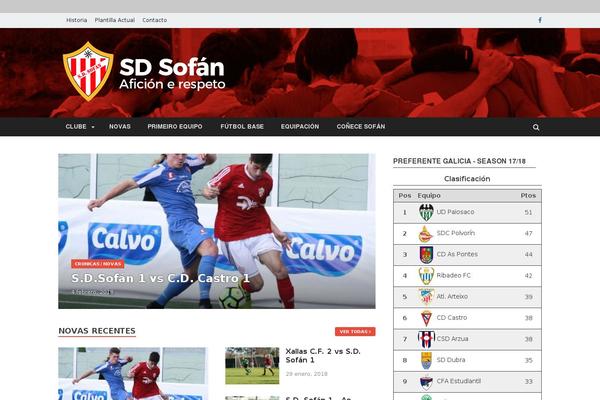
Task: Open the Historia top link
Action: coord(77,20)
